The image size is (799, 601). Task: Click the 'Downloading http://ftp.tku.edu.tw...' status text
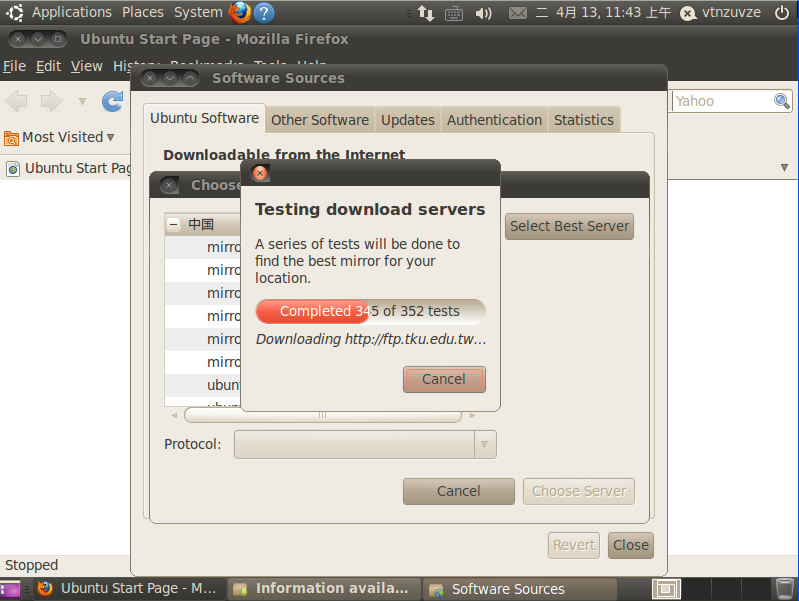(370, 339)
